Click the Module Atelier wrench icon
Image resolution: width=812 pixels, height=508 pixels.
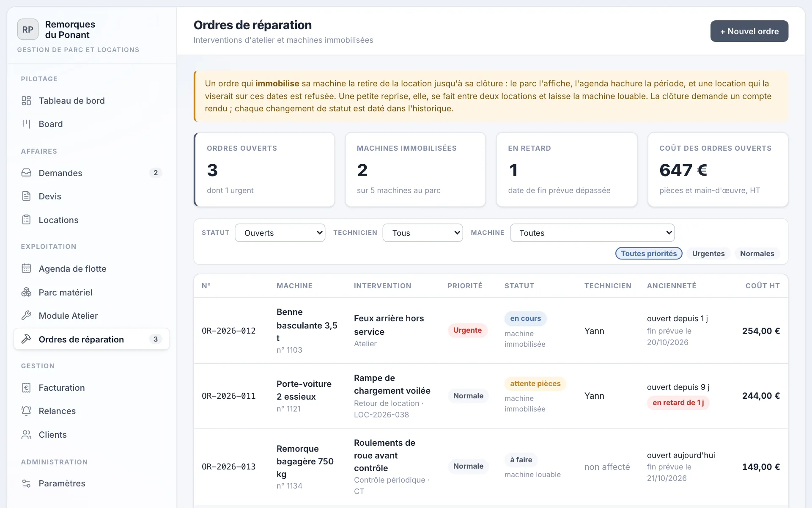pos(26,315)
